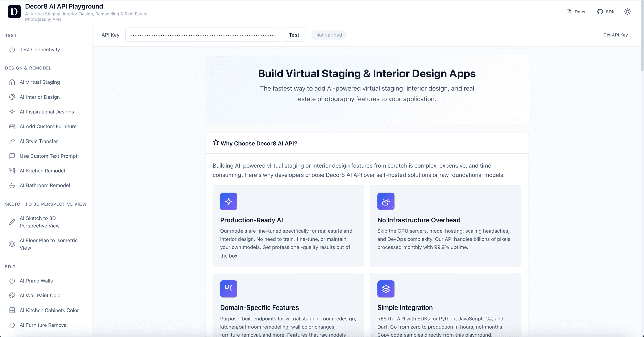This screenshot has height=337, width=644.
Task: Click the AI Bathroom Remodel bathtub icon
Action: pyautogui.click(x=12, y=185)
